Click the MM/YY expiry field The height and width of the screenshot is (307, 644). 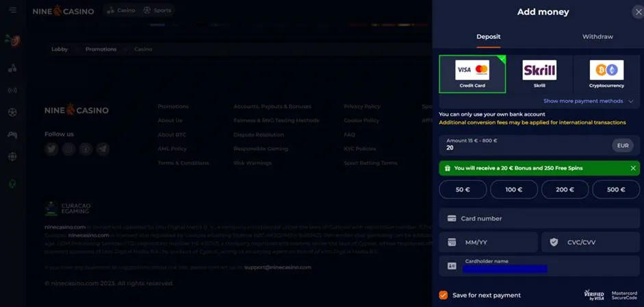point(489,243)
